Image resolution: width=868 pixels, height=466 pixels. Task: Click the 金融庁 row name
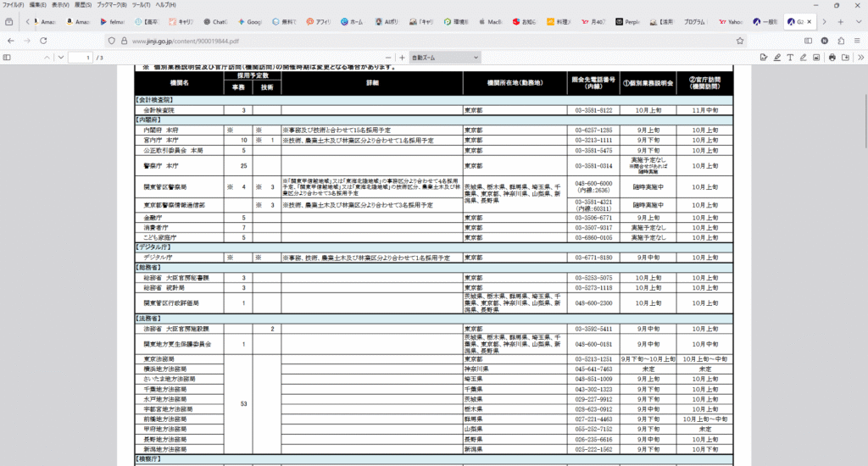[153, 218]
